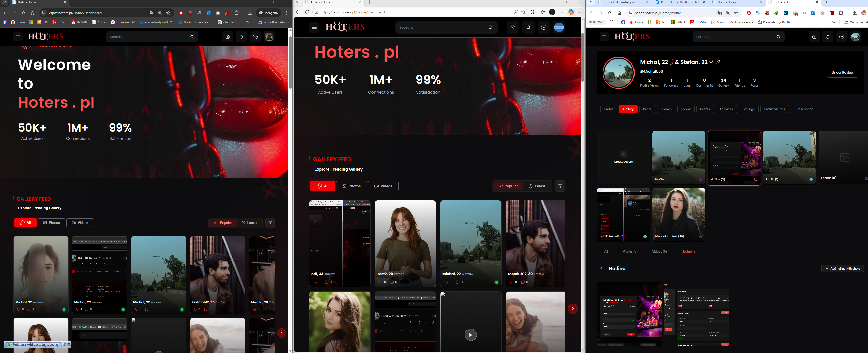The image size is (868, 353).
Task: Open the Profile Visitors tab on the profile page
Action: click(x=774, y=109)
